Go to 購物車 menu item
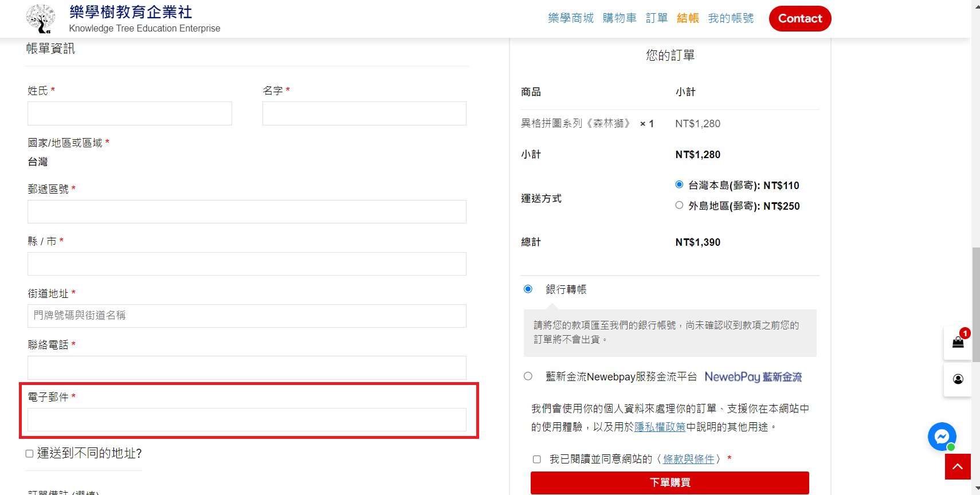Image resolution: width=980 pixels, height=495 pixels. coord(620,18)
